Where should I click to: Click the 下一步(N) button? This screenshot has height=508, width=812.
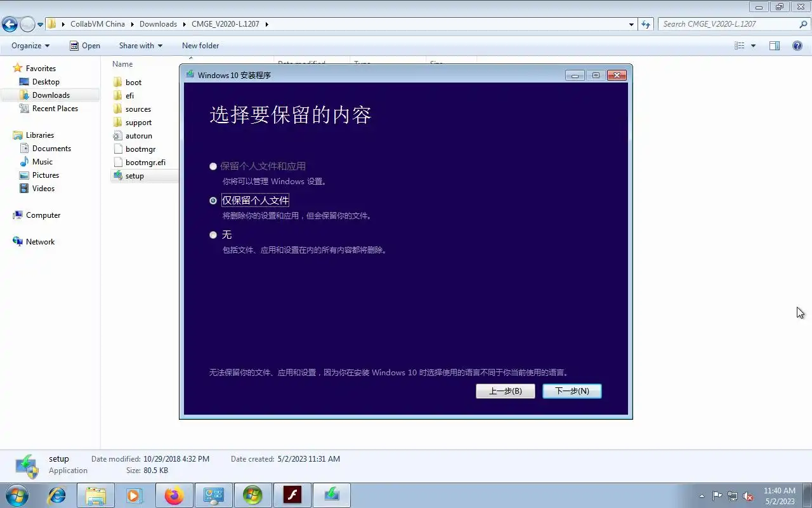[572, 391]
